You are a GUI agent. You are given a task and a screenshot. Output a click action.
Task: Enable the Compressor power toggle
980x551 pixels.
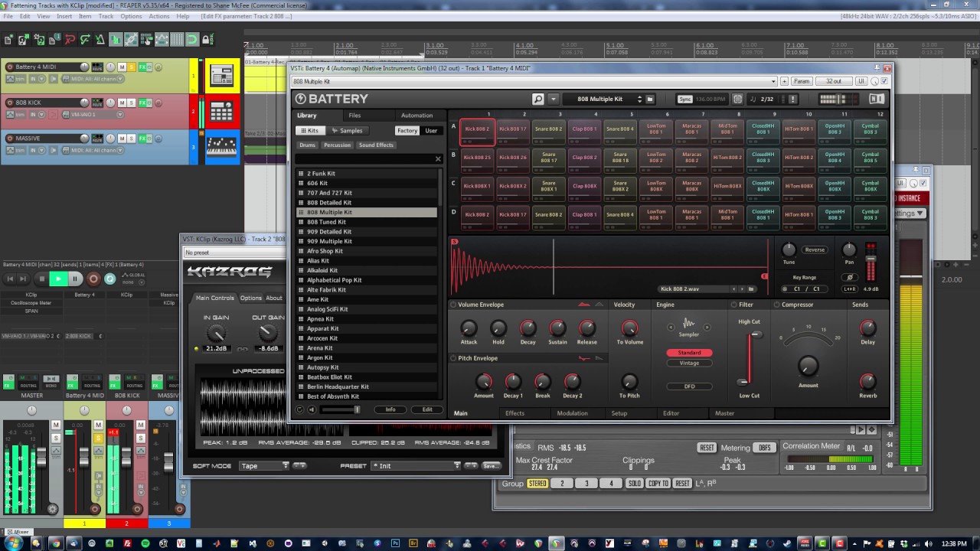[x=776, y=305]
